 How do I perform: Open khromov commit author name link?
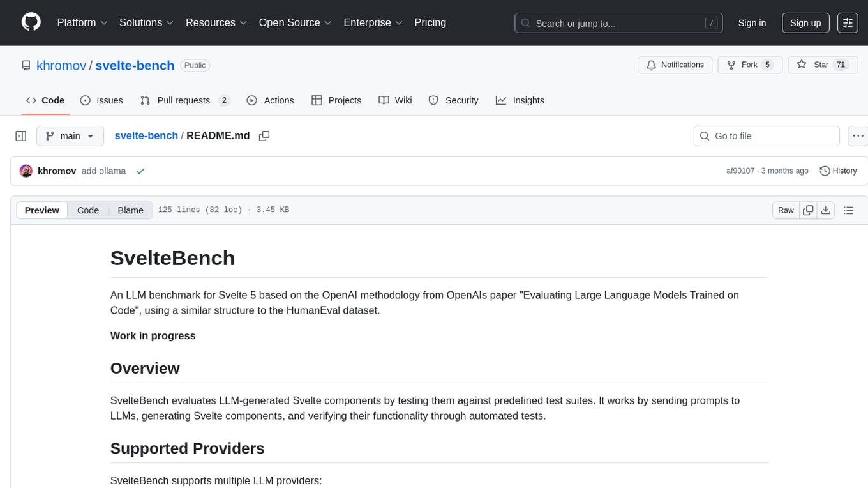tap(57, 171)
